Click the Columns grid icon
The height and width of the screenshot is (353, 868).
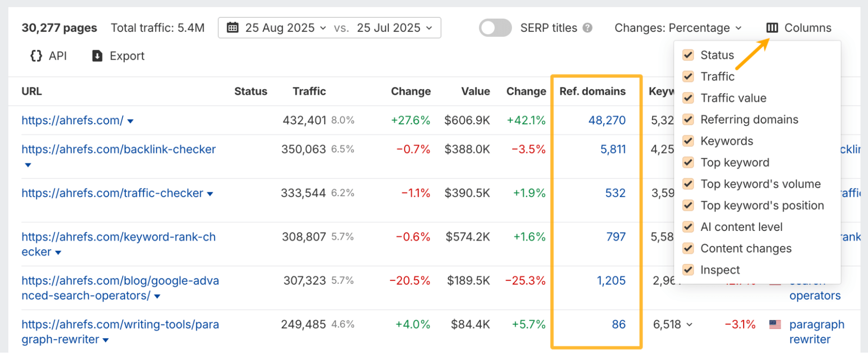coord(772,28)
